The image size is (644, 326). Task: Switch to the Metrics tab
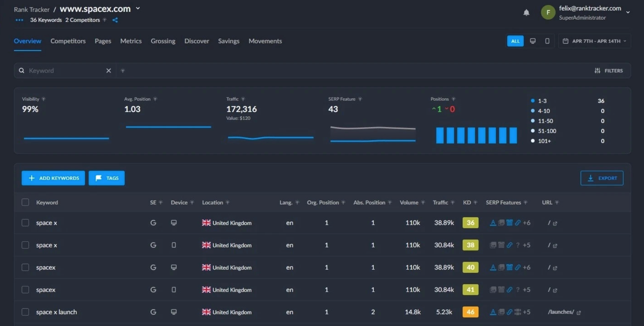(131, 41)
